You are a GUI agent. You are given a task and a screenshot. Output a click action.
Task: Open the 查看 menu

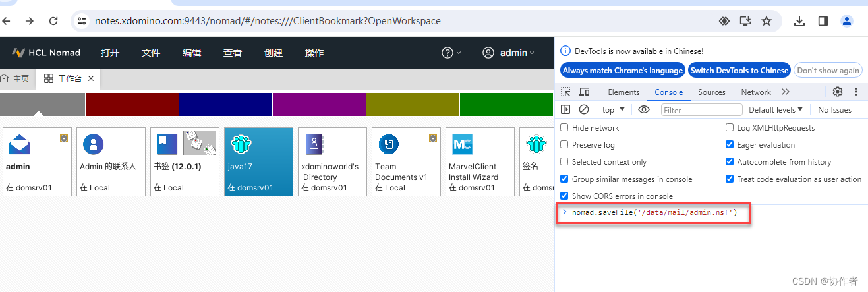pyautogui.click(x=233, y=53)
